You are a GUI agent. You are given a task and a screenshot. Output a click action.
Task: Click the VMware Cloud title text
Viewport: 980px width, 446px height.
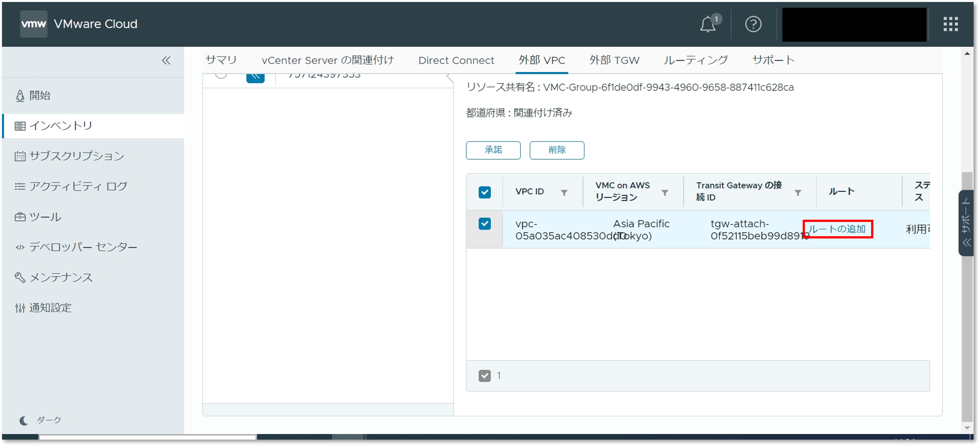(95, 24)
